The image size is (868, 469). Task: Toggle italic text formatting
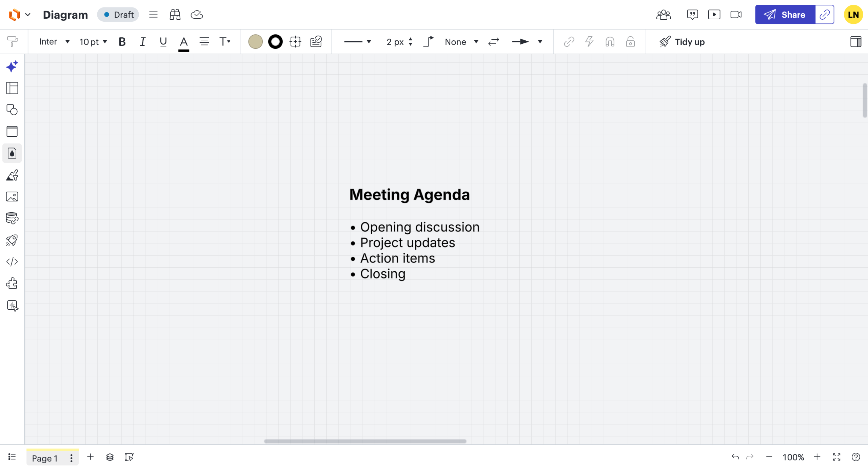(142, 42)
